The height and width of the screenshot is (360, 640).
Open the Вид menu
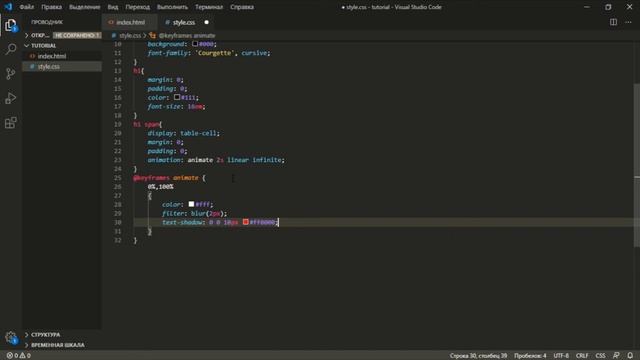click(113, 7)
